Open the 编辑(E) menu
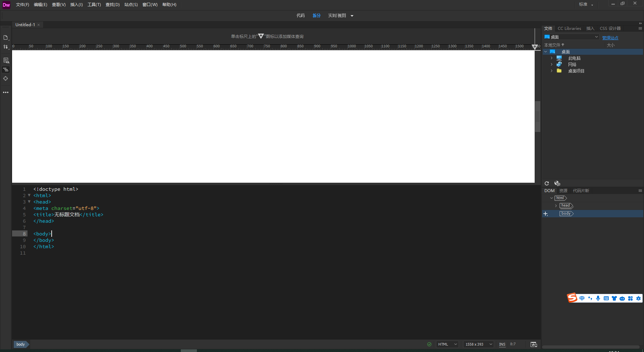Screen dimensions: 644x352 [x=41, y=5]
